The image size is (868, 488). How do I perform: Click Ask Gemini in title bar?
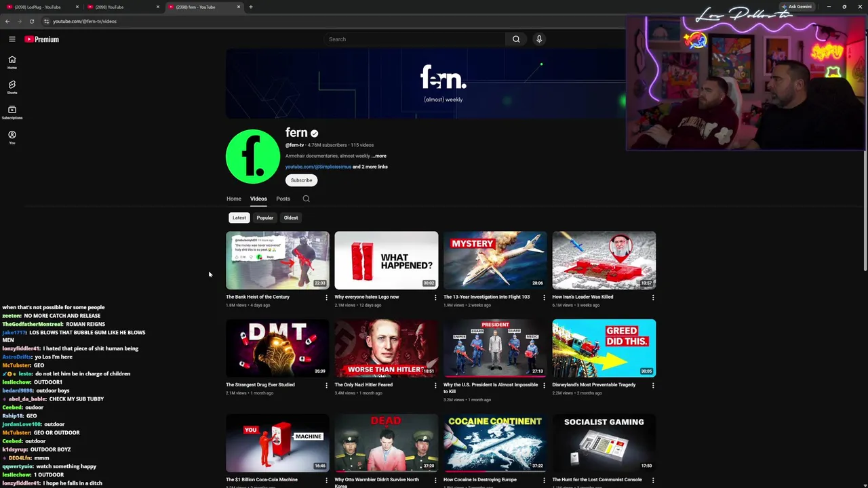[797, 7]
